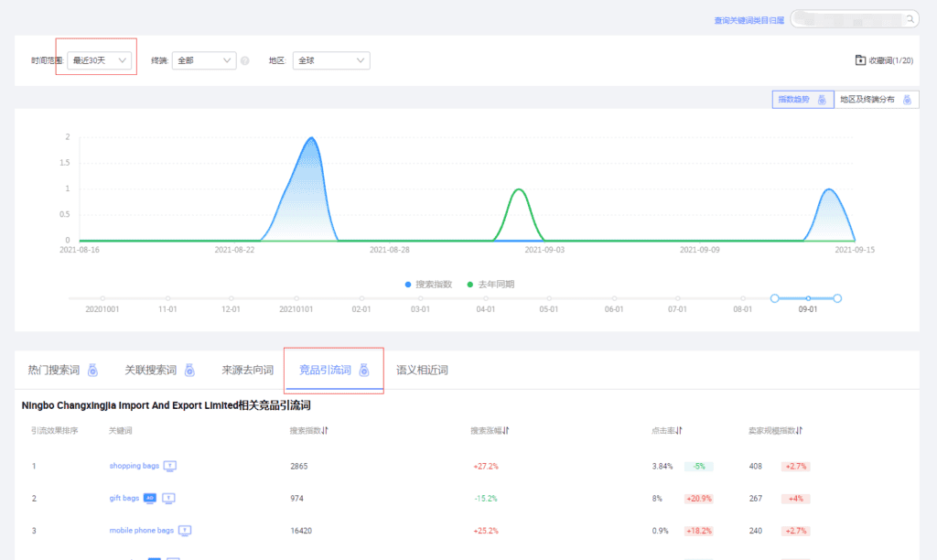Click the AD badge next to gift bags
This screenshot has width=937, height=560.
150,499
